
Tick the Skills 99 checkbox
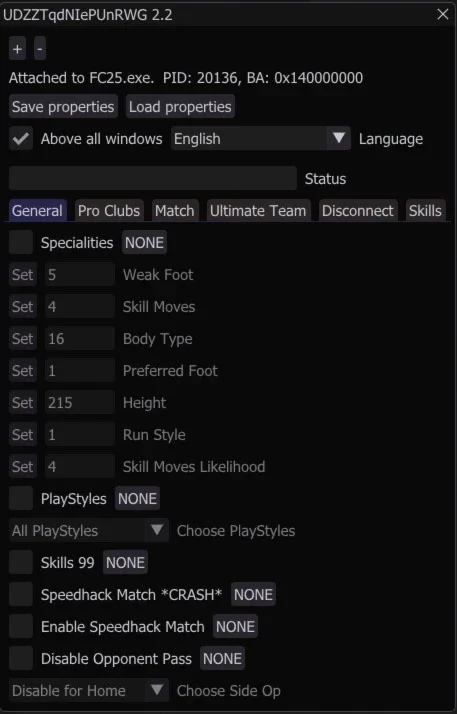(x=21, y=562)
